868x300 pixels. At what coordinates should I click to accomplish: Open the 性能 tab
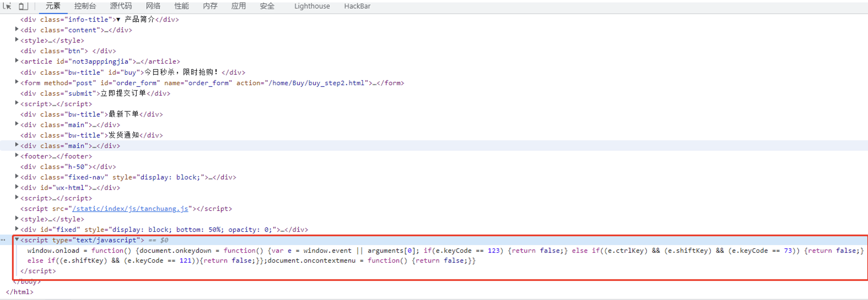(x=182, y=6)
